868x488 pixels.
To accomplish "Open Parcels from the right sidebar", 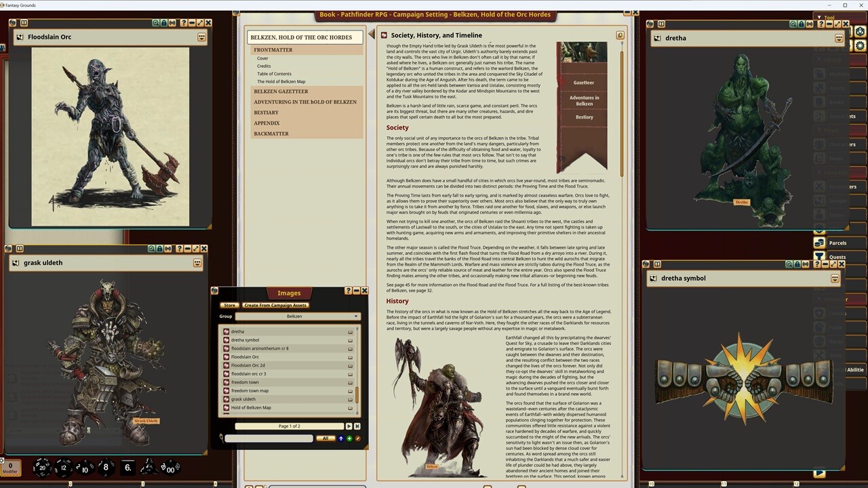I will coord(837,243).
